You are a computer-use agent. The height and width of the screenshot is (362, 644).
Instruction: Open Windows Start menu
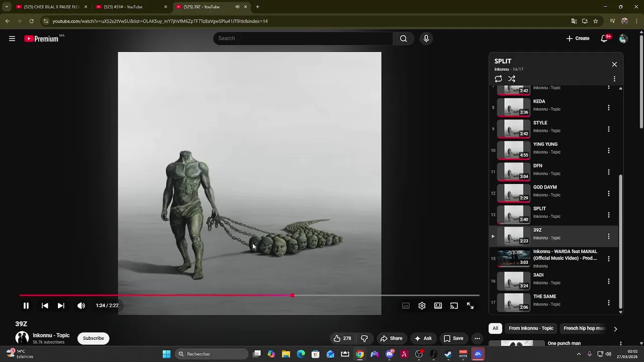pyautogui.click(x=167, y=354)
